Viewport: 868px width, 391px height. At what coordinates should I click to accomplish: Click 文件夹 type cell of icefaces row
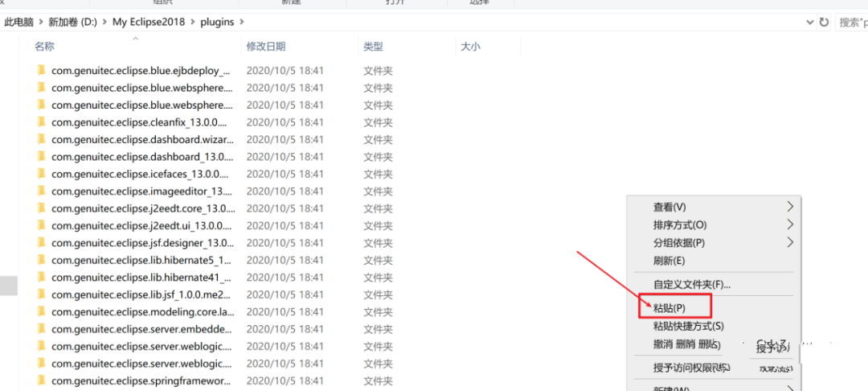pyautogui.click(x=378, y=174)
